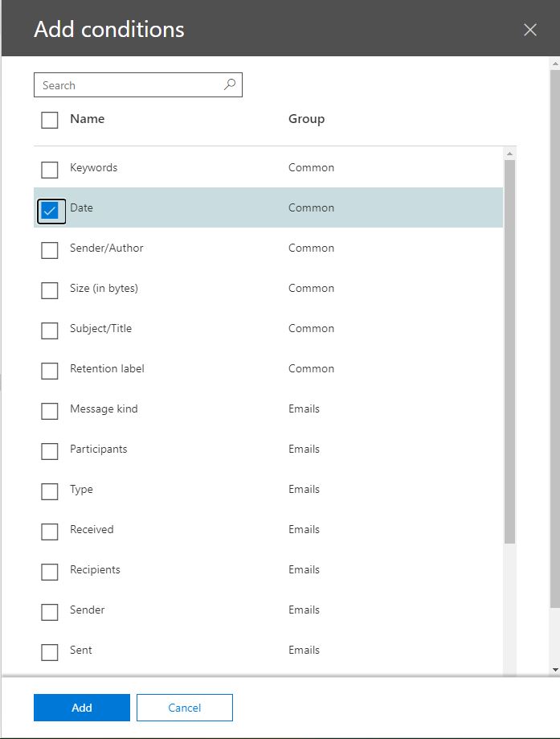Click the Add button
Image resolution: width=560 pixels, height=739 pixels.
coord(81,708)
